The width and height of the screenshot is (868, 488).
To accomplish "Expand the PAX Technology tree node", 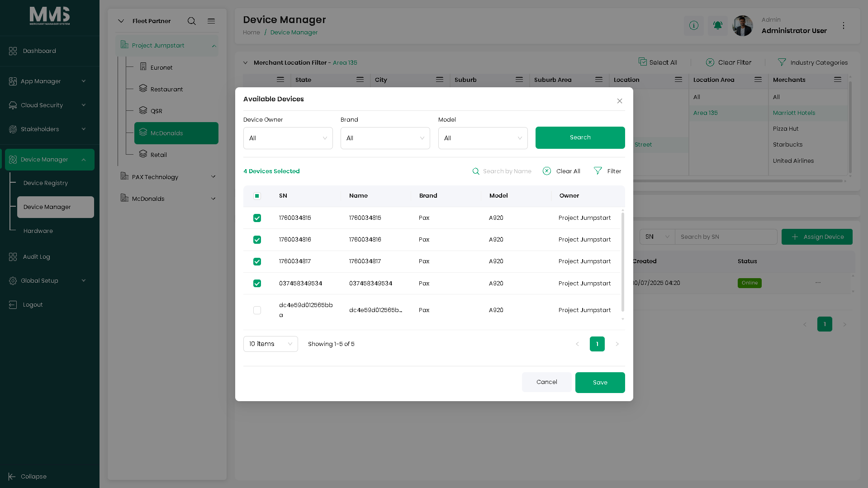I will tap(213, 177).
